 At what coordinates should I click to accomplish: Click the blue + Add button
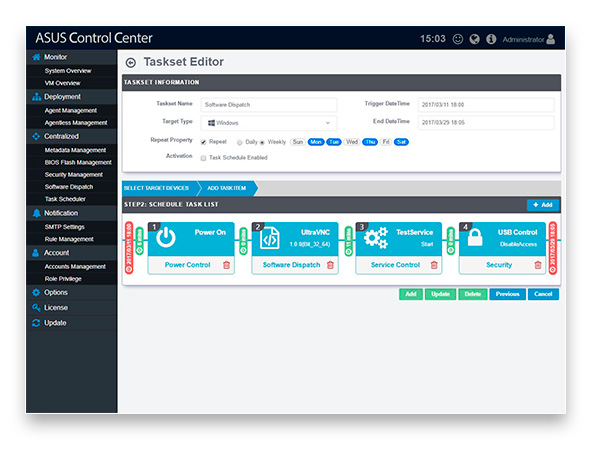click(543, 205)
